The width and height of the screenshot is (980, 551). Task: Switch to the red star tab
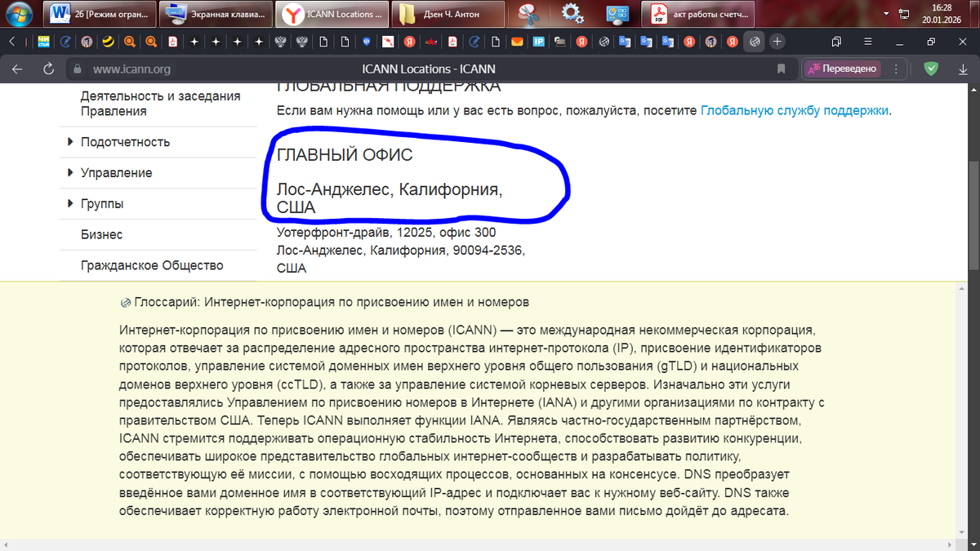click(x=430, y=42)
